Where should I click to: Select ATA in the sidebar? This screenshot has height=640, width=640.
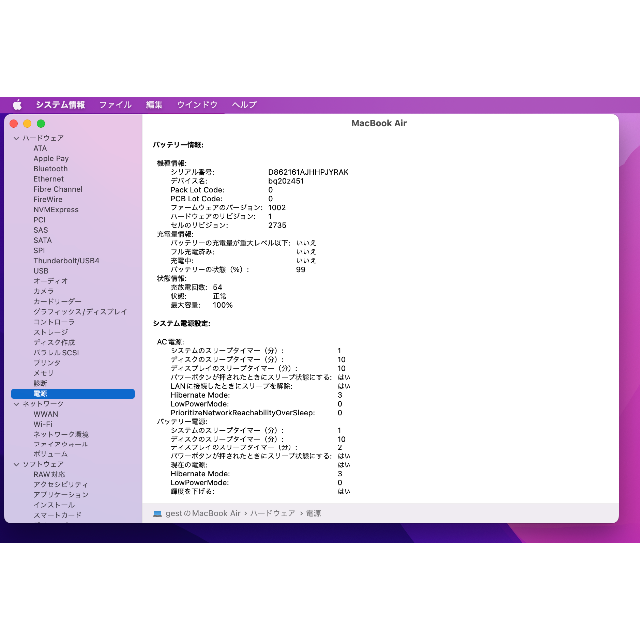(40, 148)
